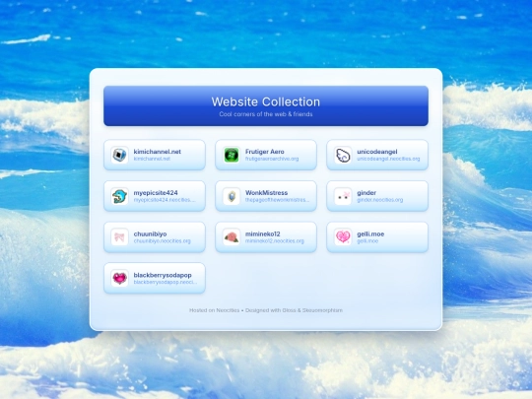The height and width of the screenshot is (399, 532).
Task: Click the WonkMistress gem icon
Action: [232, 196]
